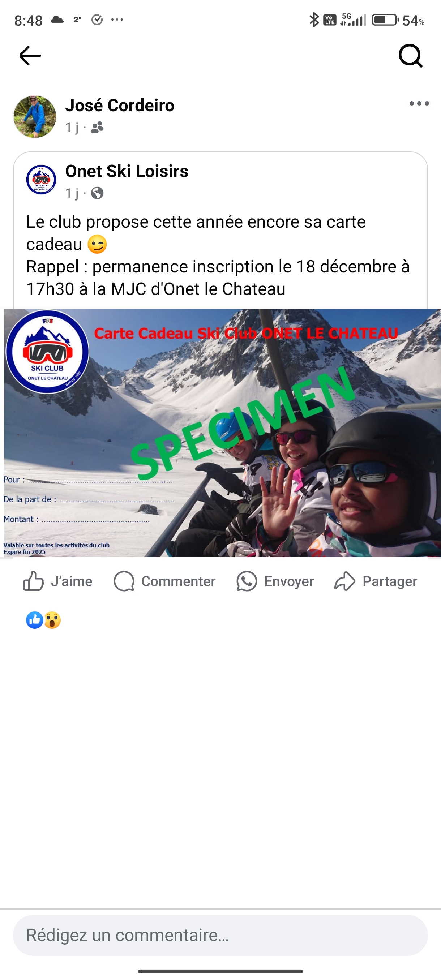Open José Cordeiro's profile picture

click(x=35, y=116)
